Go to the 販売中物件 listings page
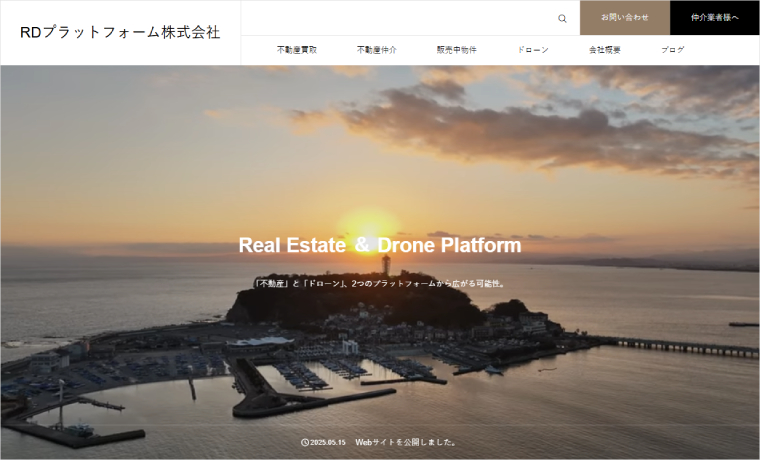Image resolution: width=760 pixels, height=460 pixels. tap(456, 50)
